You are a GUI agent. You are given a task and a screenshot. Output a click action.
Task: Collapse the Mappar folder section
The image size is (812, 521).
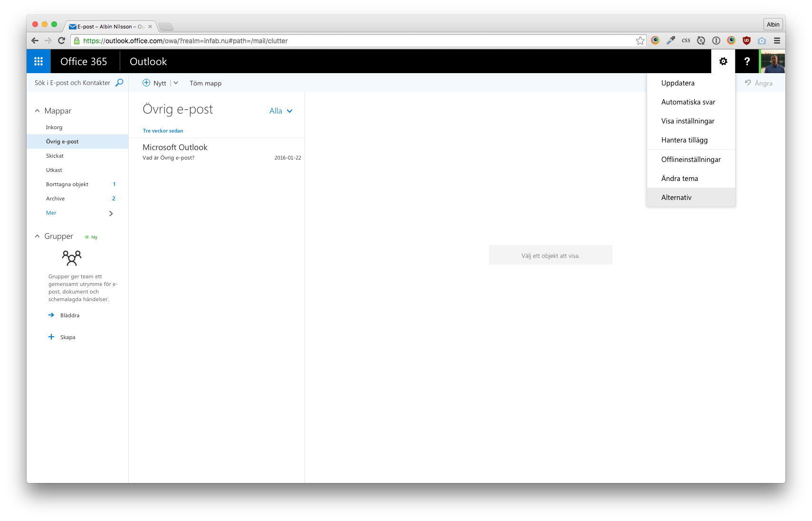pyautogui.click(x=38, y=111)
